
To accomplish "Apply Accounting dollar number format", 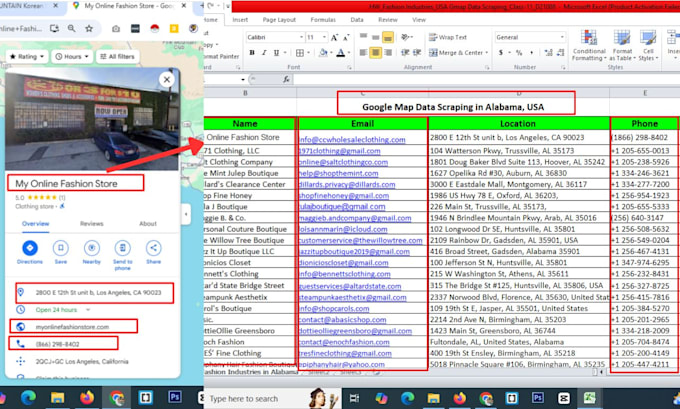I will (x=500, y=52).
